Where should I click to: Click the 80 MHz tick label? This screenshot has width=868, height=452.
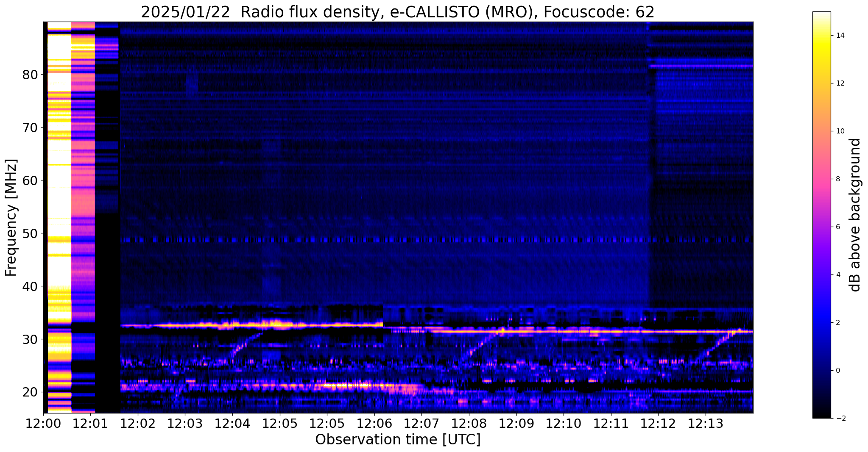pyautogui.click(x=30, y=75)
